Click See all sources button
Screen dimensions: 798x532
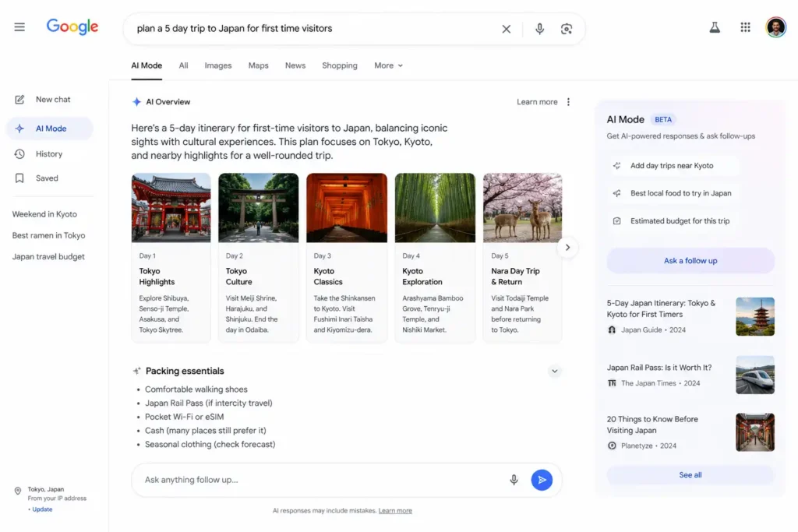click(690, 475)
